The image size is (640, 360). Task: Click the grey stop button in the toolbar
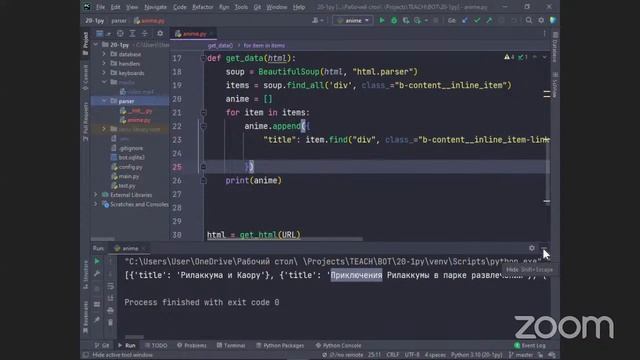(436, 20)
